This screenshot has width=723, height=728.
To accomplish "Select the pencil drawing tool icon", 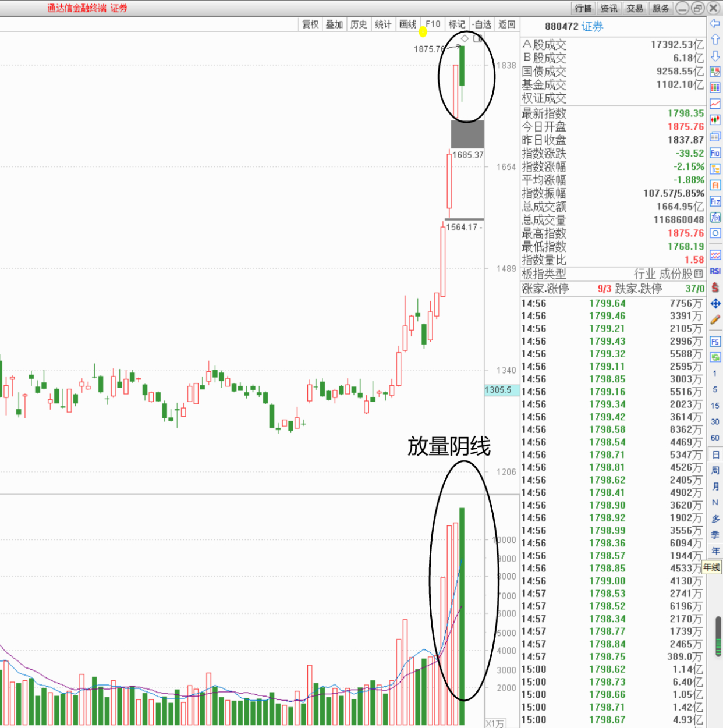I will [x=715, y=319].
